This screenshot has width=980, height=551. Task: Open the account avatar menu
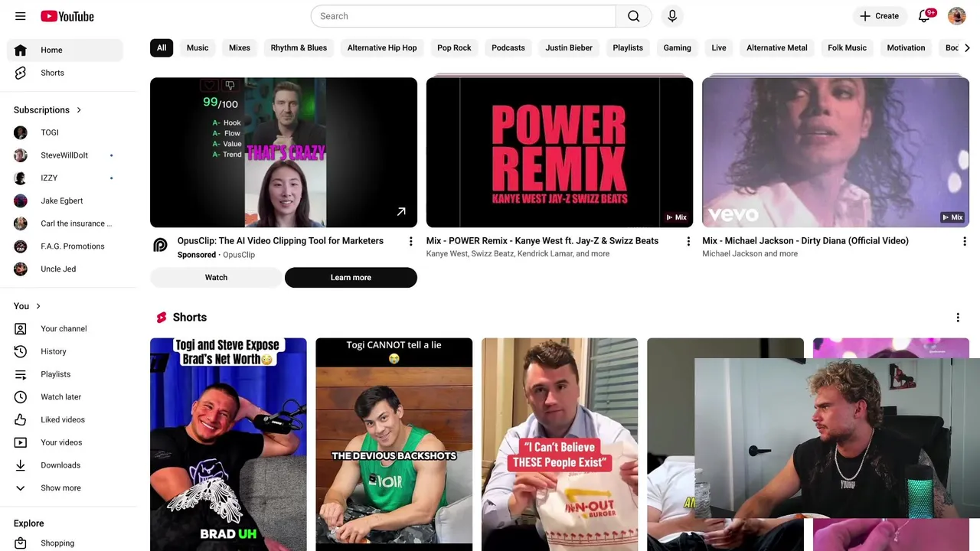tap(956, 16)
